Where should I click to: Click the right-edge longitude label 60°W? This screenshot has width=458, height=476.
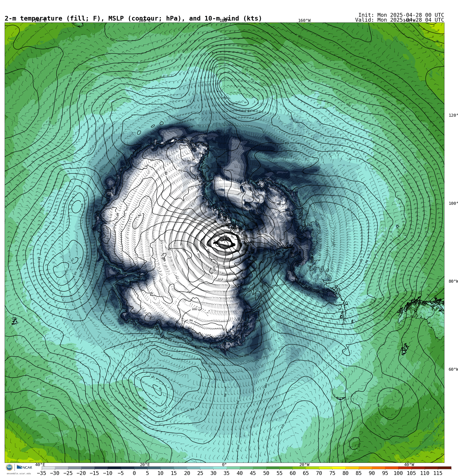453,369
